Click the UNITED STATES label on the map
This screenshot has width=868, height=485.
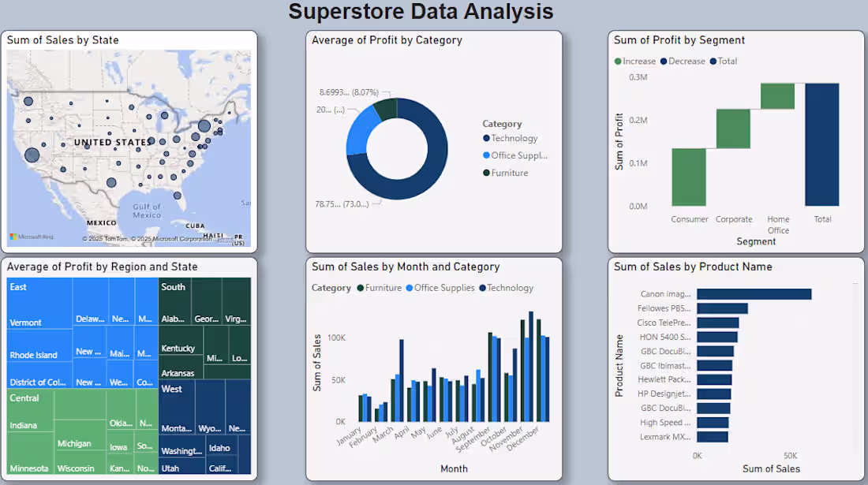[x=114, y=142]
